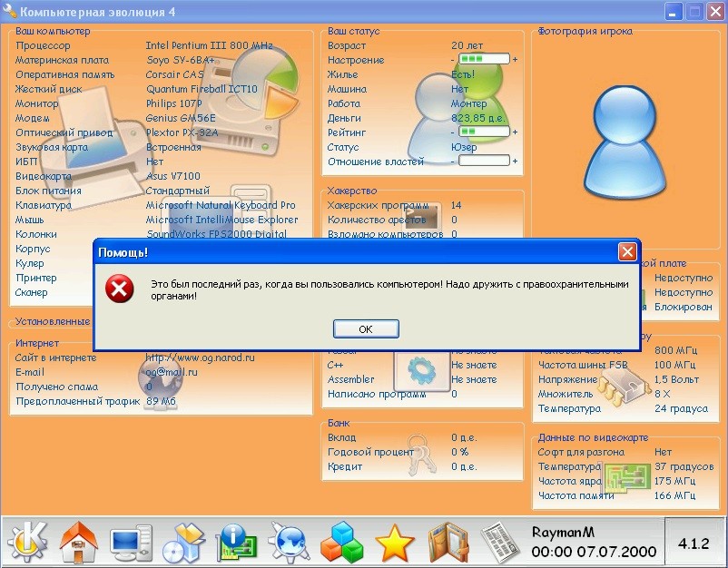Click the Деньги value 823,85 д.е.

478,118
